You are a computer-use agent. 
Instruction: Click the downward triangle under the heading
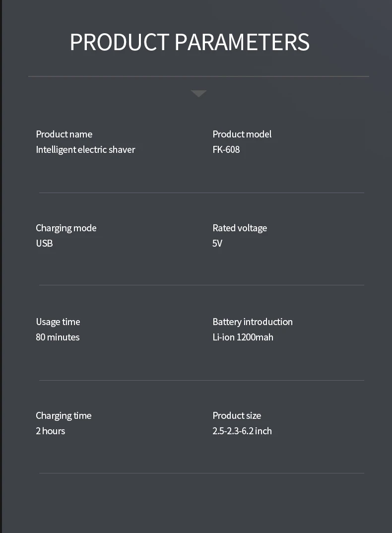pyautogui.click(x=198, y=93)
